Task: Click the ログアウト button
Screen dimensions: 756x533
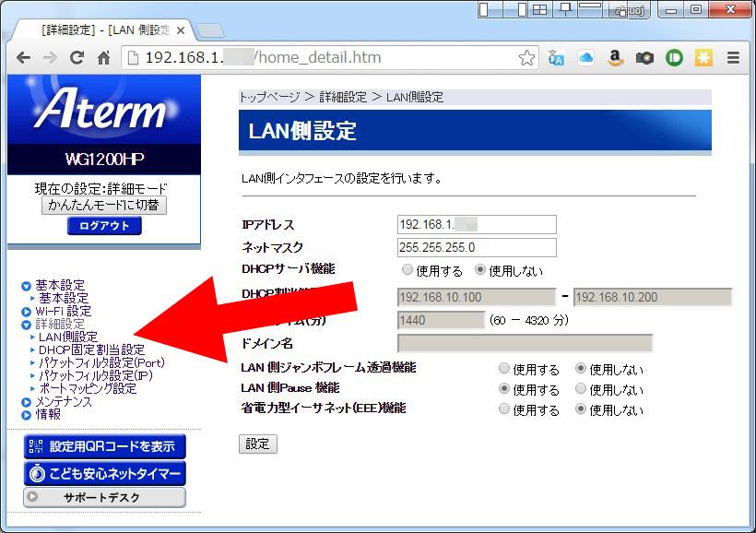Action: tap(104, 226)
